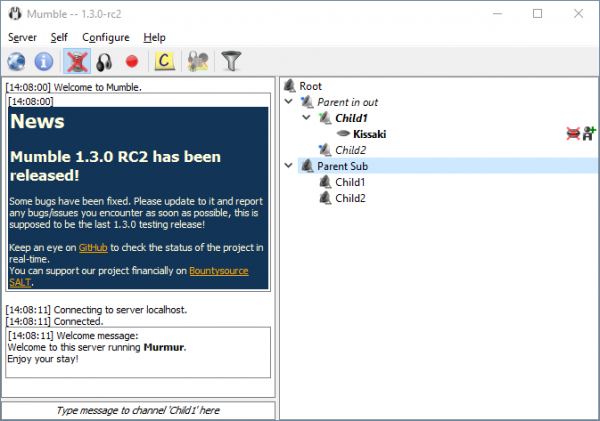Collapse the bold Child1 channel
The width and height of the screenshot is (600, 421).
306,118
